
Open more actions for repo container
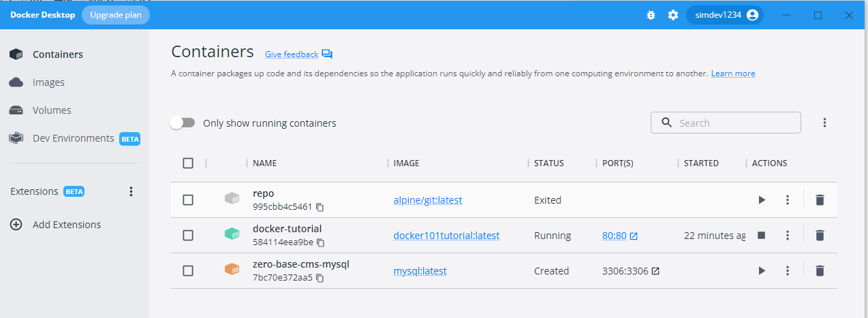pyautogui.click(x=788, y=200)
